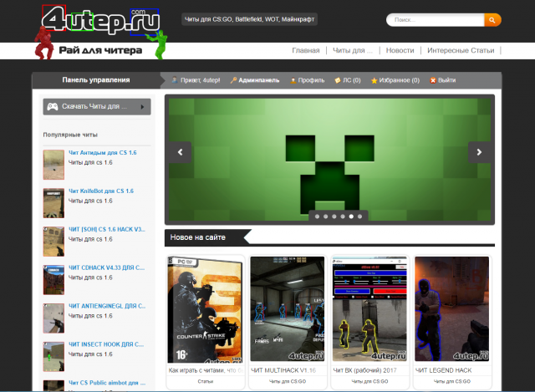Select the first slider dot
The image size is (535, 392).
pyautogui.click(x=318, y=216)
